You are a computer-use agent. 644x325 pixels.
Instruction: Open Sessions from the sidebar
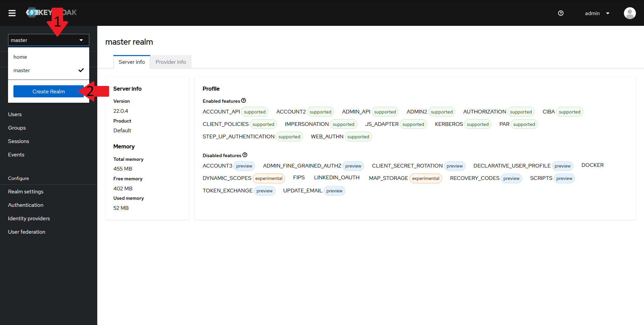tap(18, 141)
